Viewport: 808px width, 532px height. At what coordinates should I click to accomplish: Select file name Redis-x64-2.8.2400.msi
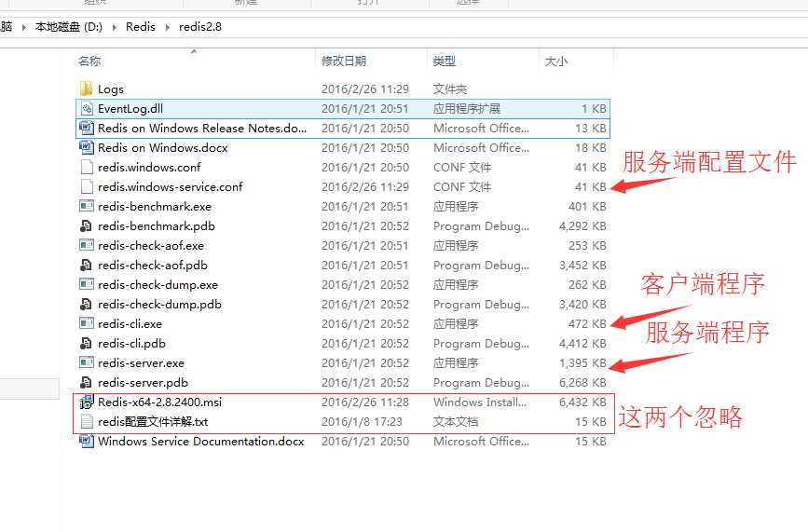pos(159,402)
